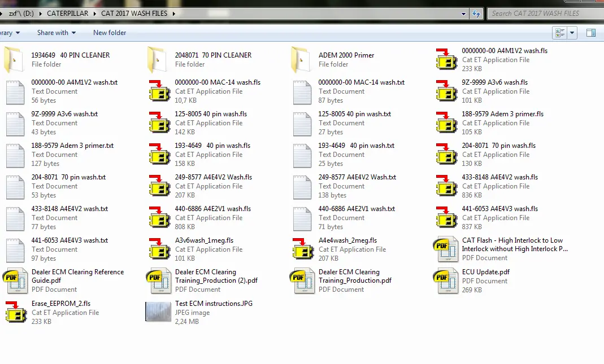The height and width of the screenshot is (364, 604).
Task: Select the 440-6886 A4E2V1 wash.fls icon
Action: [159, 217]
